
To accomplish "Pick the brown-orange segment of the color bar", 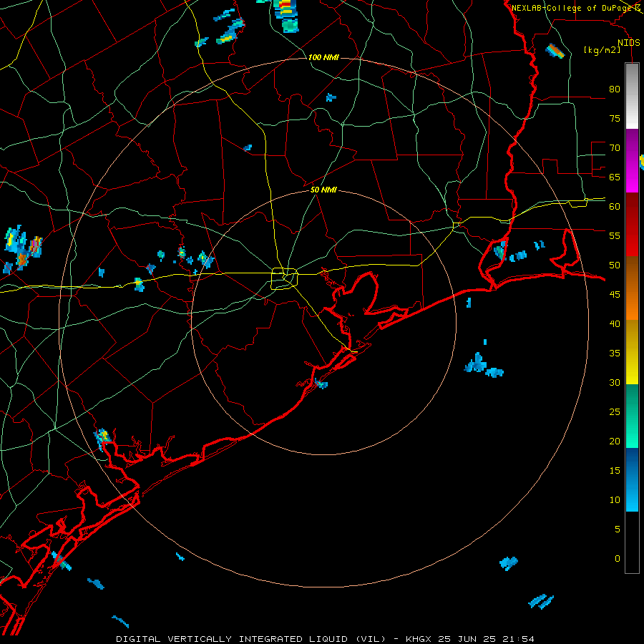I will pyautogui.click(x=632, y=288).
